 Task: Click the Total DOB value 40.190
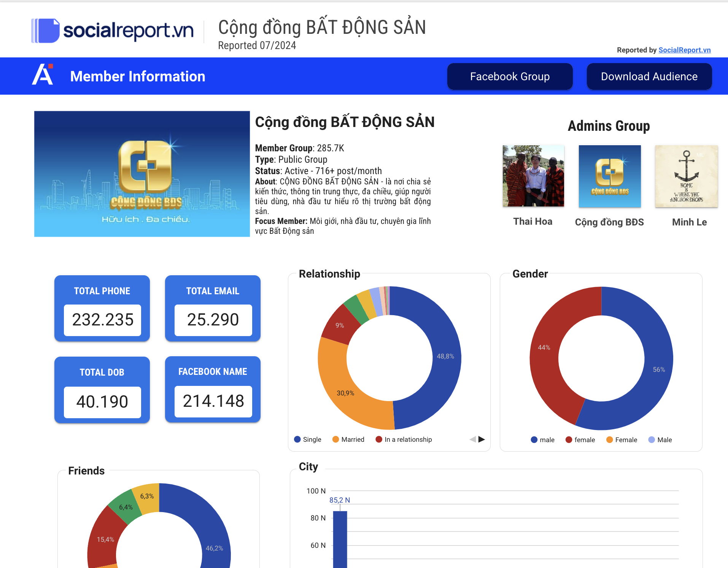[103, 402]
